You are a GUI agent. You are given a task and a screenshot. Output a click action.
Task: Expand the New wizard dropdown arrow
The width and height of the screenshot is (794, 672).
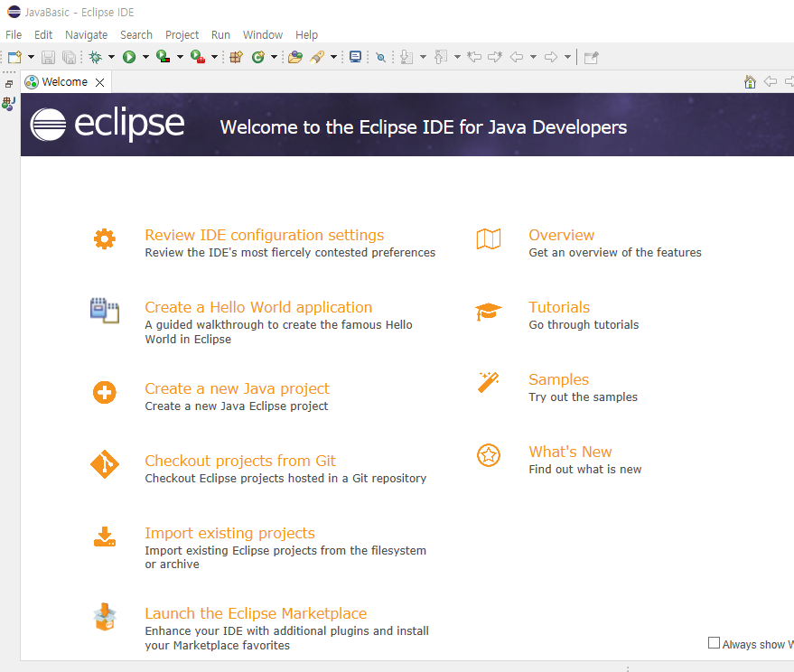coord(31,57)
